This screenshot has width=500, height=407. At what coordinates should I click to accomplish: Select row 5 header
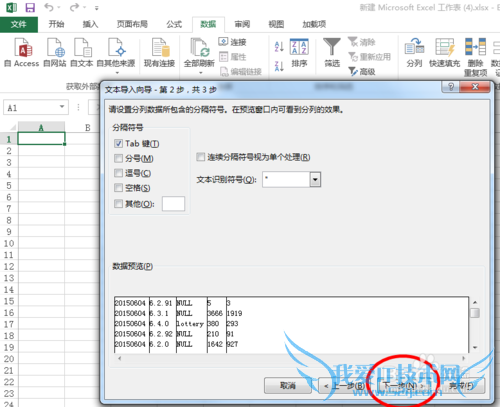point(9,185)
